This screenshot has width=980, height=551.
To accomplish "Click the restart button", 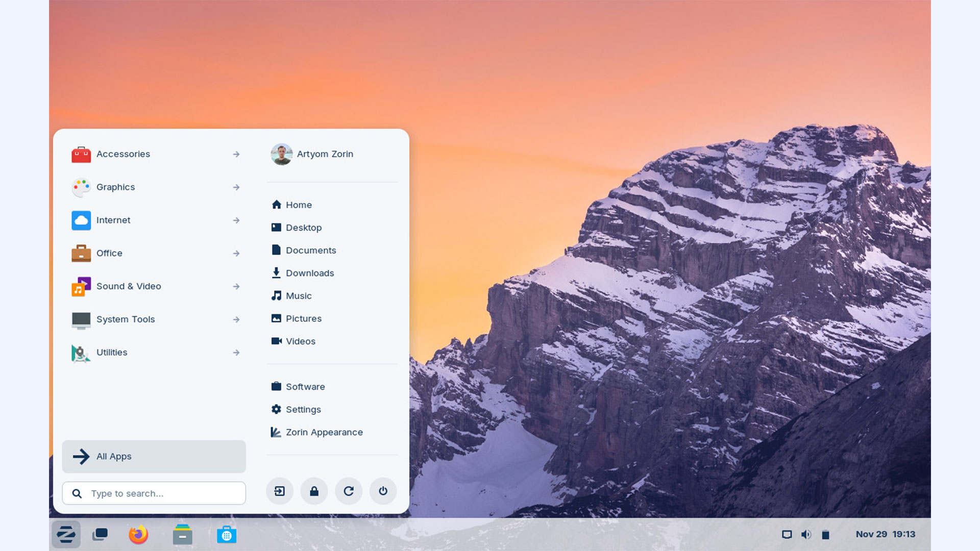I will pos(349,491).
